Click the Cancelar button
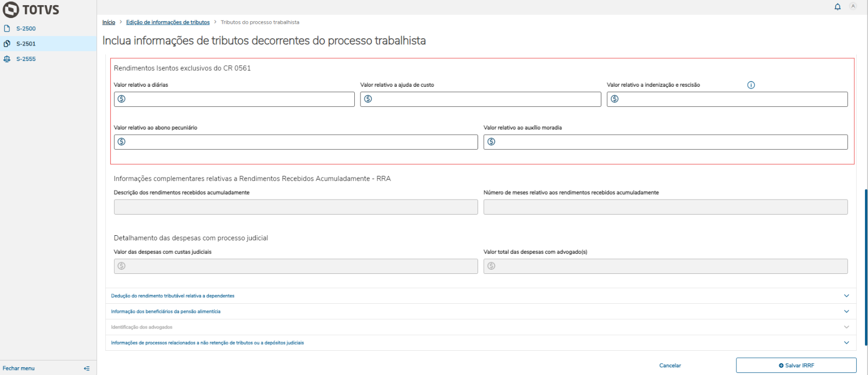 670,365
